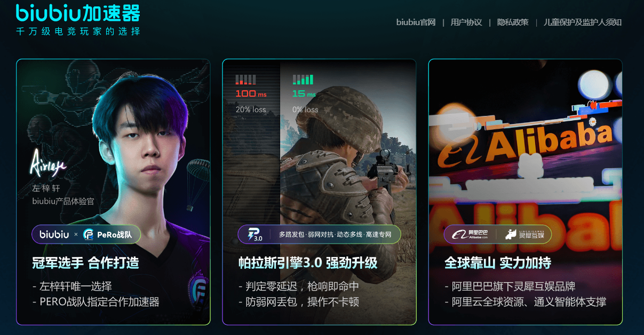
Task: Click the Paras engine 3.0 icon
Action: [x=255, y=235]
